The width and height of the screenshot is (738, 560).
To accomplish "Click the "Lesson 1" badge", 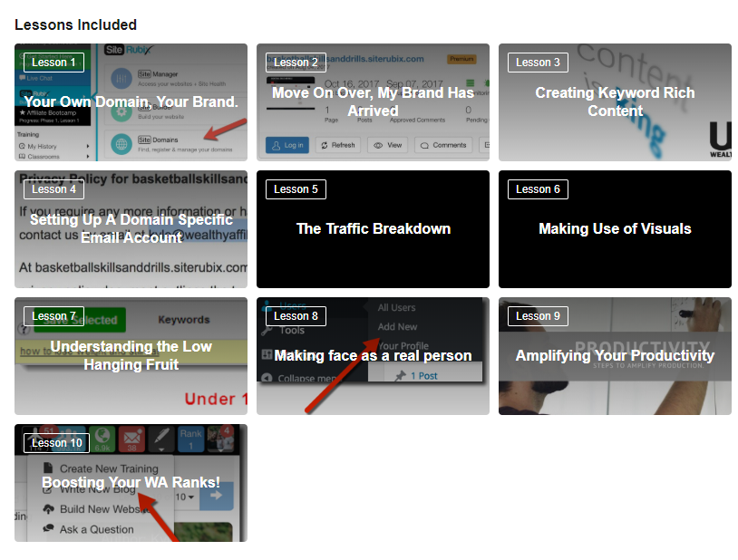I will [x=53, y=63].
